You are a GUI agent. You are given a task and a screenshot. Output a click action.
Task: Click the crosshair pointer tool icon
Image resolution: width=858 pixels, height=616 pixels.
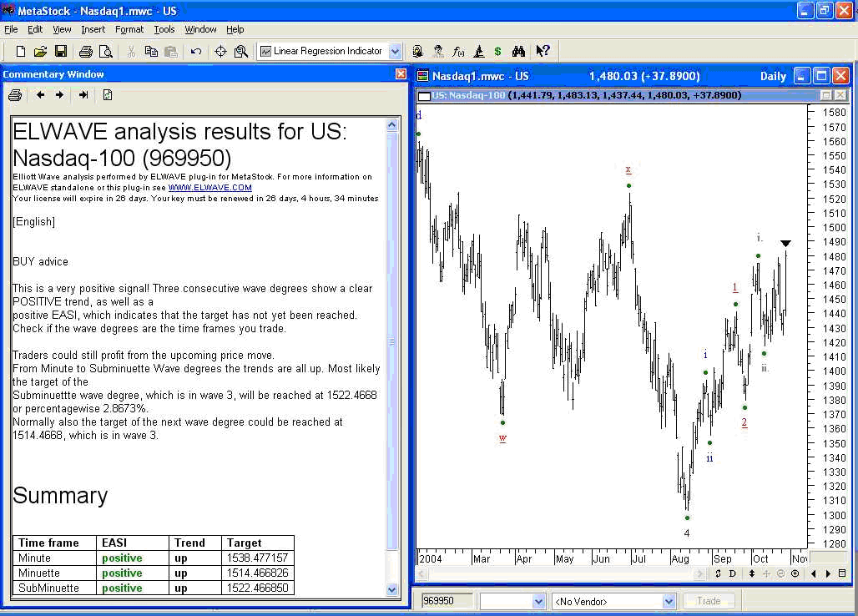click(220, 52)
